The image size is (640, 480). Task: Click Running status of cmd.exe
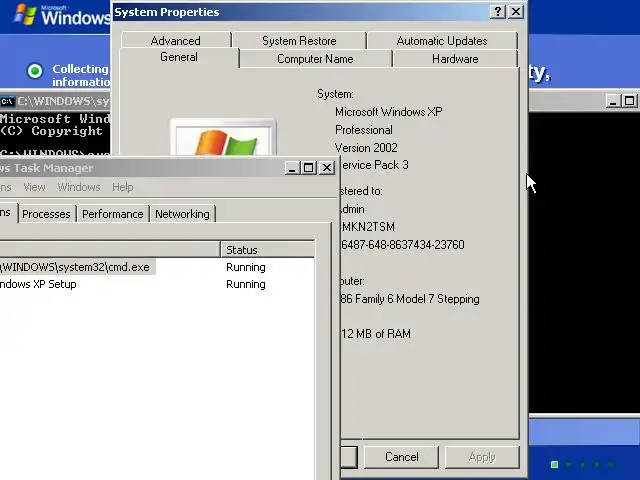point(246,267)
